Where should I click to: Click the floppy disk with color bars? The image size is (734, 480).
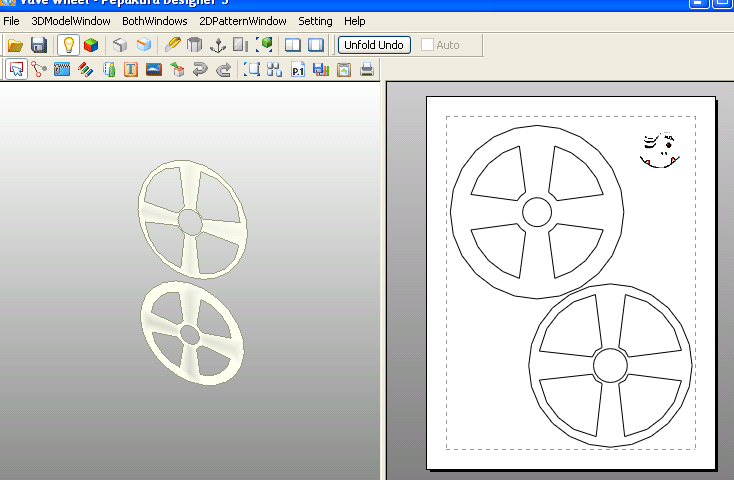click(x=321, y=70)
